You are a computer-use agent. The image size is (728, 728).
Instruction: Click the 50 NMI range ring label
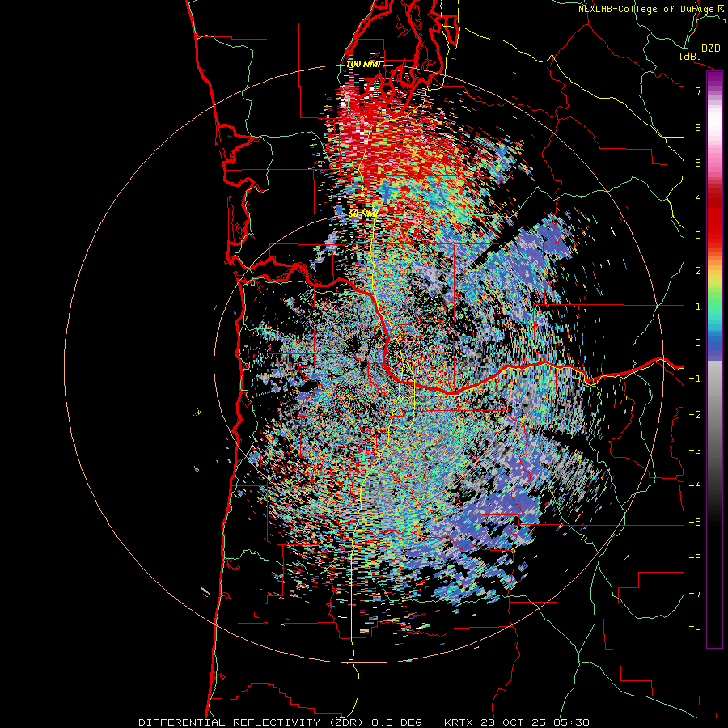click(x=362, y=214)
